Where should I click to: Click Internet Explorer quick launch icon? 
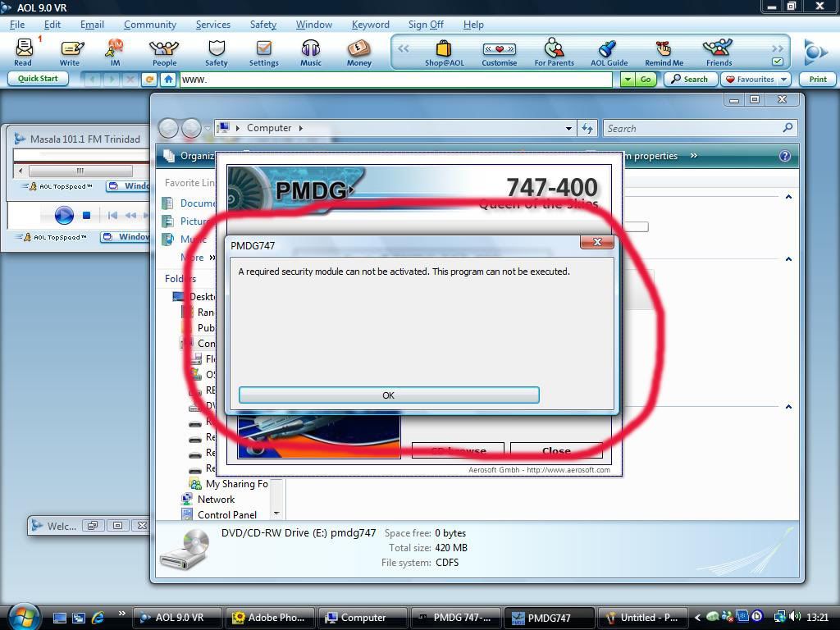(98, 618)
